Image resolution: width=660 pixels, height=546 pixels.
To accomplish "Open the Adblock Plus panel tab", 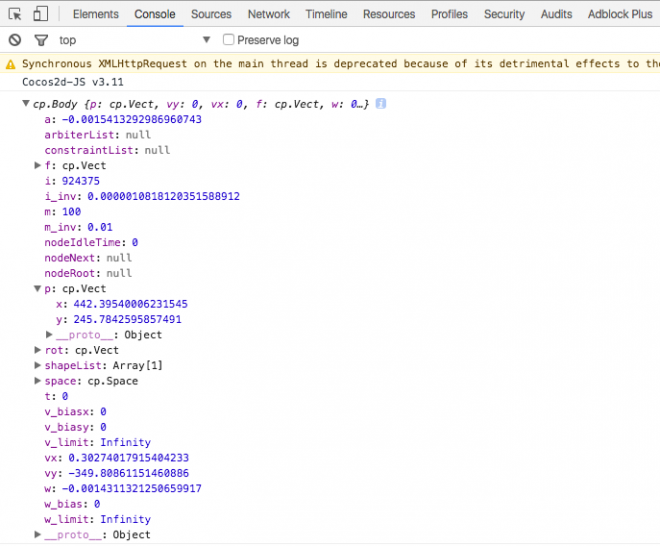I will click(x=619, y=14).
